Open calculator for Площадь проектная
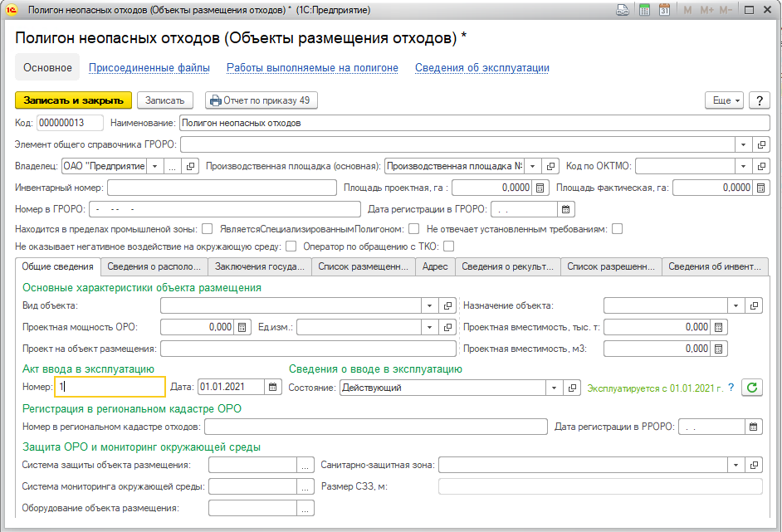Image resolution: width=782 pixels, height=532 pixels. (x=540, y=188)
